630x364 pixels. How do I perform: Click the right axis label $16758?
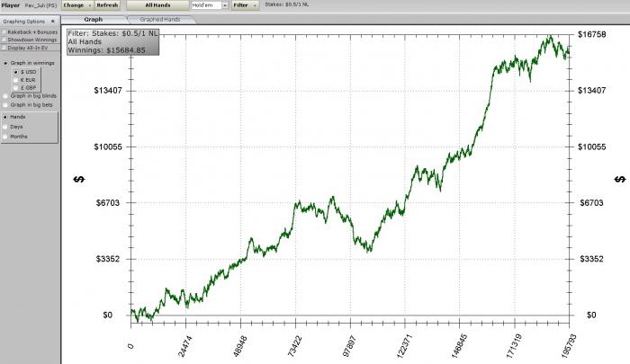(592, 34)
